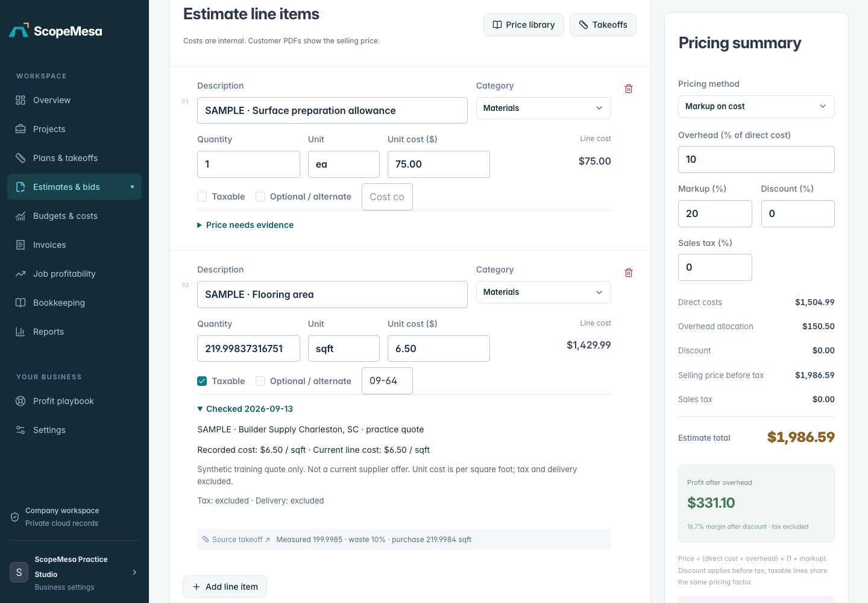Screen dimensions: 868x603
Task: Click the Estimates & bids document icon
Action: pos(20,187)
